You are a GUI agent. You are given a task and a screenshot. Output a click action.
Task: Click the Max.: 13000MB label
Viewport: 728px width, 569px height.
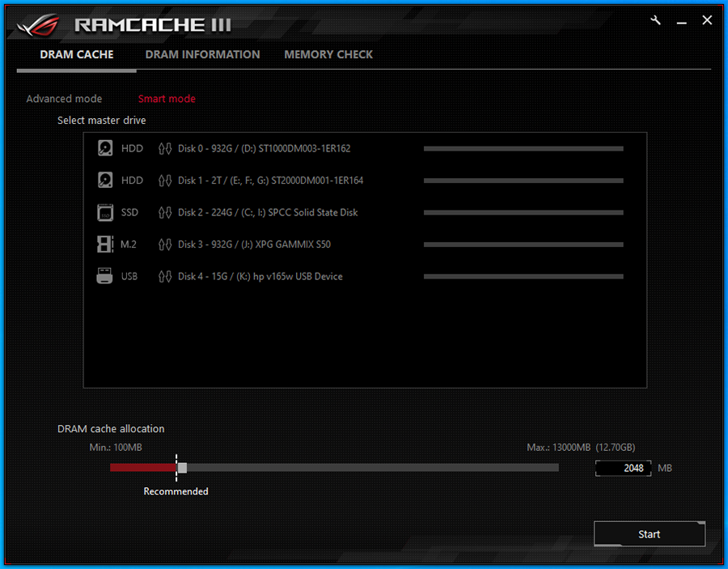[581, 448]
